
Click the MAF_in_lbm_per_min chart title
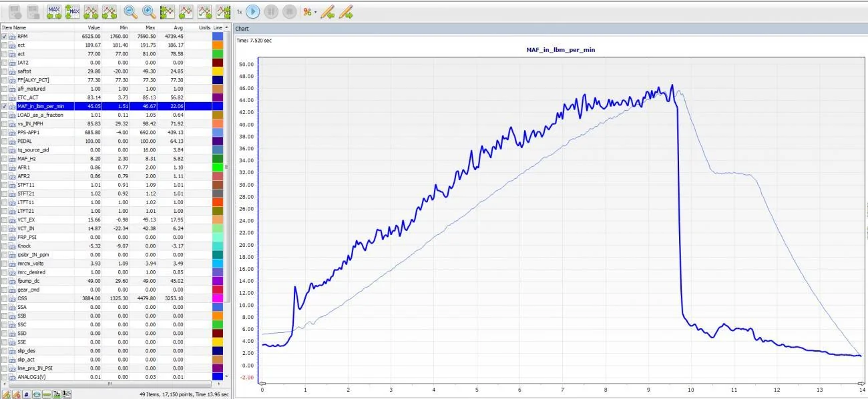pos(560,49)
